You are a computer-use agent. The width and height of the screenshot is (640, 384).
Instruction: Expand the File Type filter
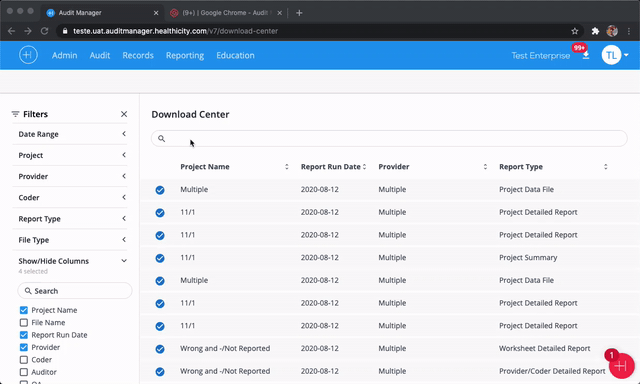(x=124, y=240)
